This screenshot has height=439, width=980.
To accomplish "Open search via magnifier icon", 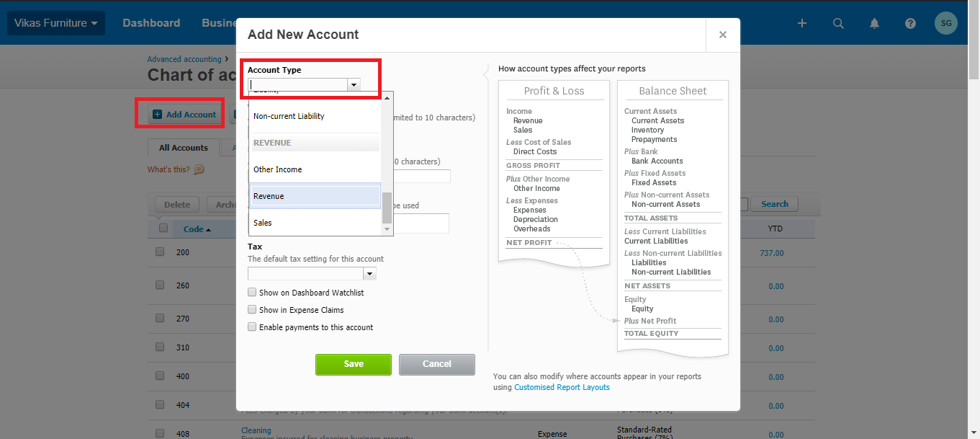I will click(x=838, y=23).
